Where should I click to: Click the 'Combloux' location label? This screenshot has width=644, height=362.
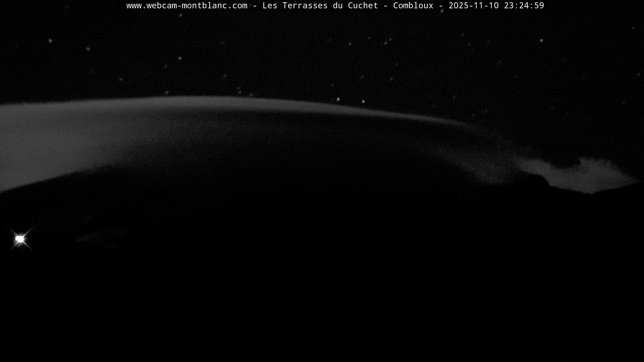(x=413, y=6)
